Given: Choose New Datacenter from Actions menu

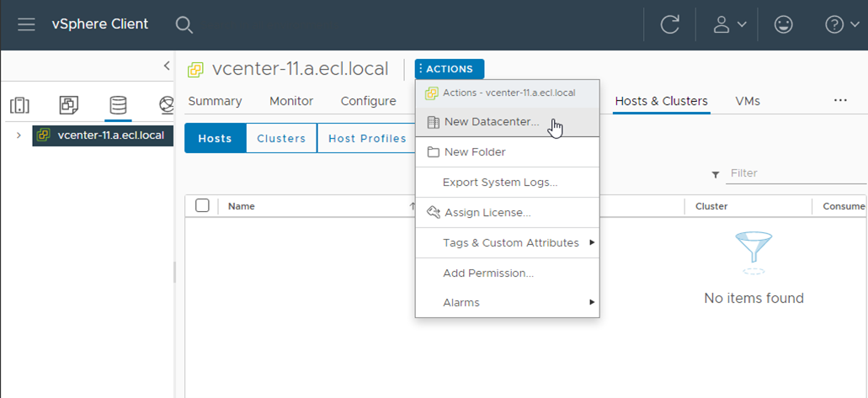Looking at the screenshot, I should point(492,122).
